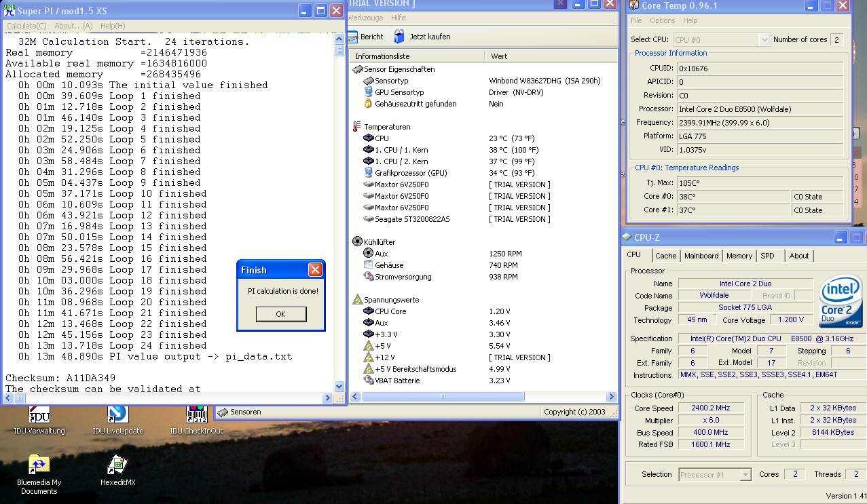Open Super PI About...(A) menu
This screenshot has width=867, height=504.
tap(73, 26)
